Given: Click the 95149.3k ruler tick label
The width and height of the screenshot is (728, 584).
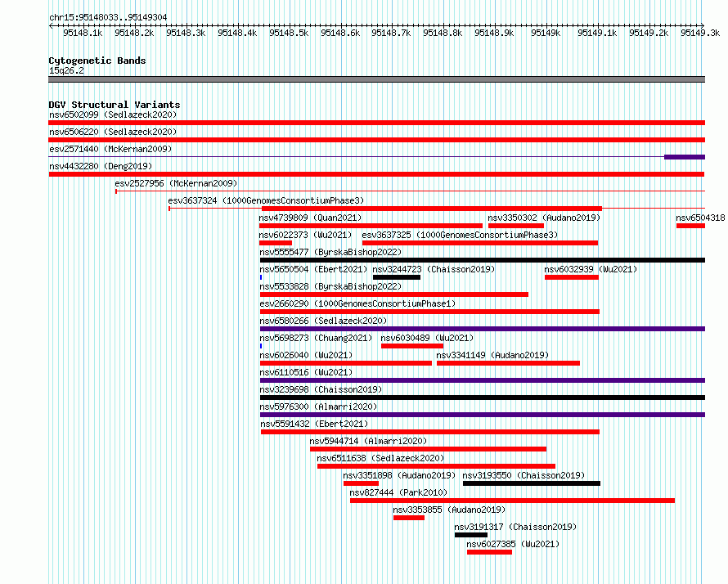Looking at the screenshot, I should [x=700, y=33].
